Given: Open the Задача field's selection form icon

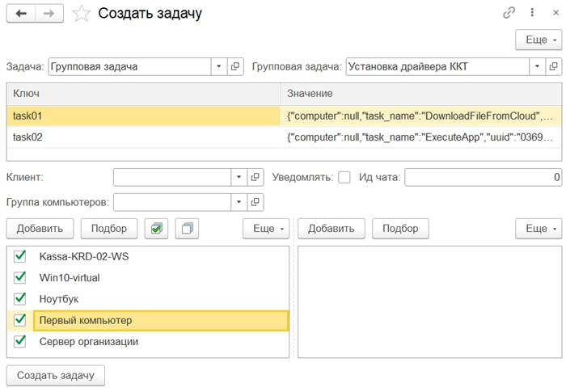Looking at the screenshot, I should point(236,66).
